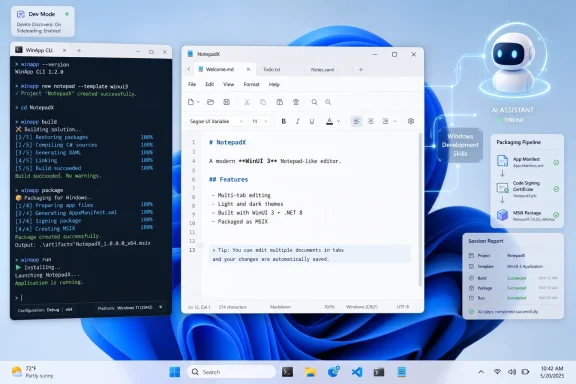Switch to the Notes.xaml tab

323,69
